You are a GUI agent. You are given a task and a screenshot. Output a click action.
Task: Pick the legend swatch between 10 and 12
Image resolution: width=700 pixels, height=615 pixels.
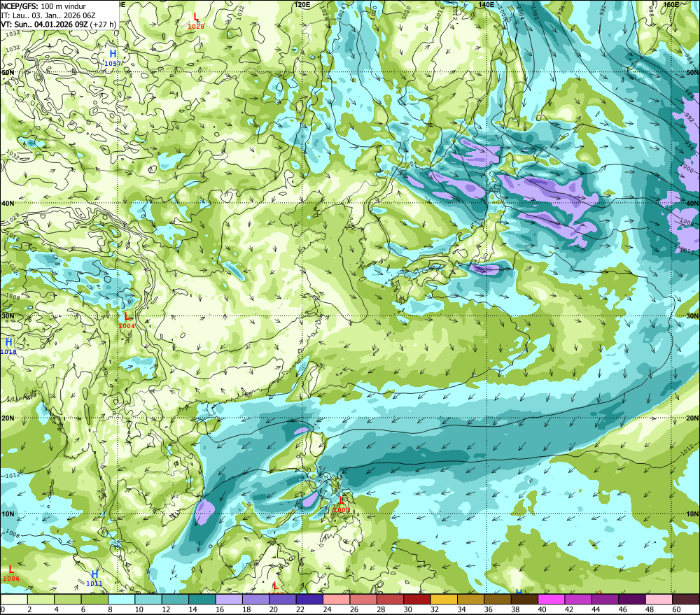(x=148, y=600)
